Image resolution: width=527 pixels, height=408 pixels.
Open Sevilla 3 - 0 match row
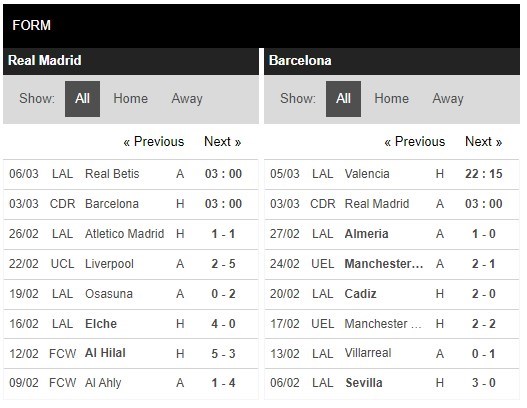[x=392, y=383]
